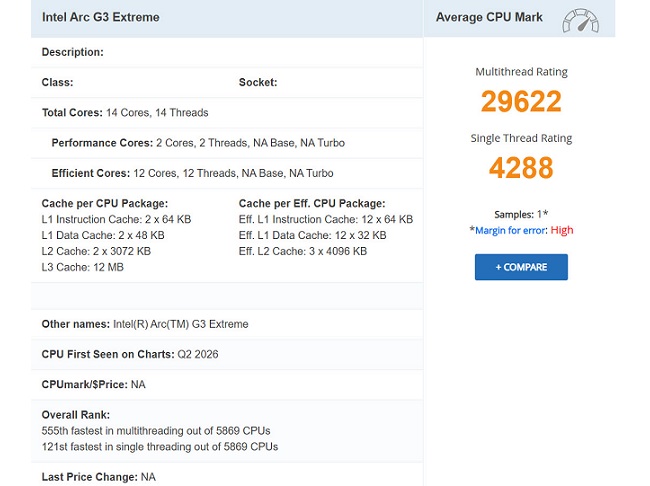
Task: Click the CPUmark/$Price: NA row
Action: 227,385
